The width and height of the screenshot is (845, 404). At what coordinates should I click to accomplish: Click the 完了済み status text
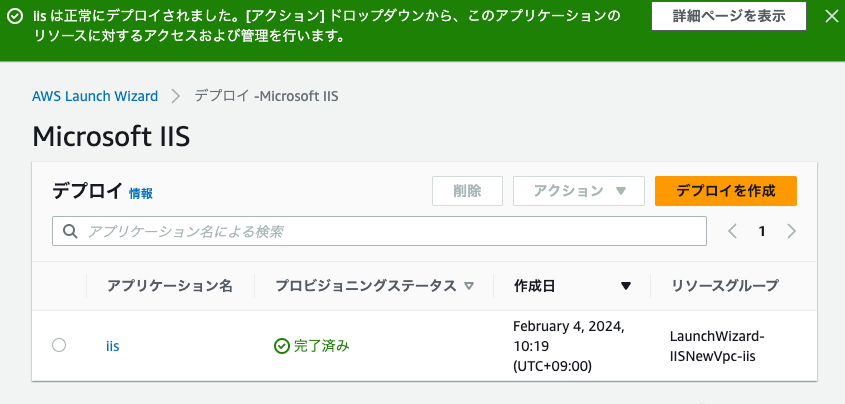(322, 346)
